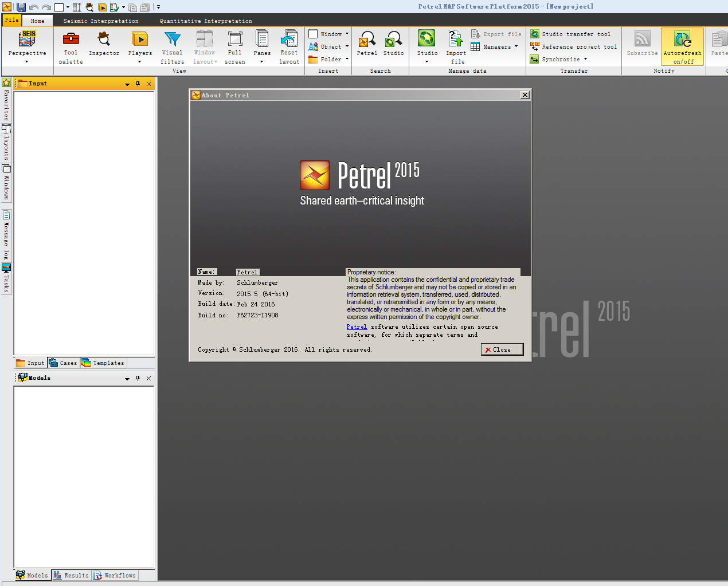Viewport: 728px width, 586px height.
Task: Click Reset layout in the View group
Action: click(289, 47)
